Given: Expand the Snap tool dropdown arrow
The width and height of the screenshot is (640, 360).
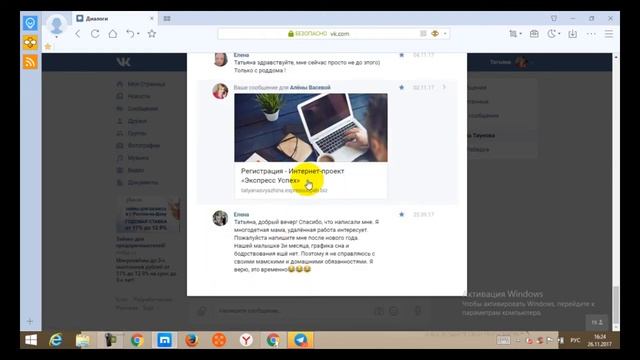Looking at the screenshot, I should point(520,34).
